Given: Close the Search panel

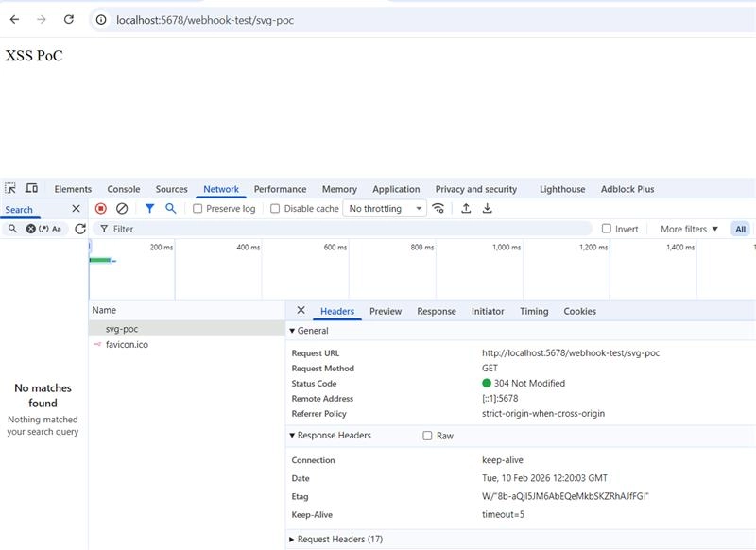Looking at the screenshot, I should [76, 209].
